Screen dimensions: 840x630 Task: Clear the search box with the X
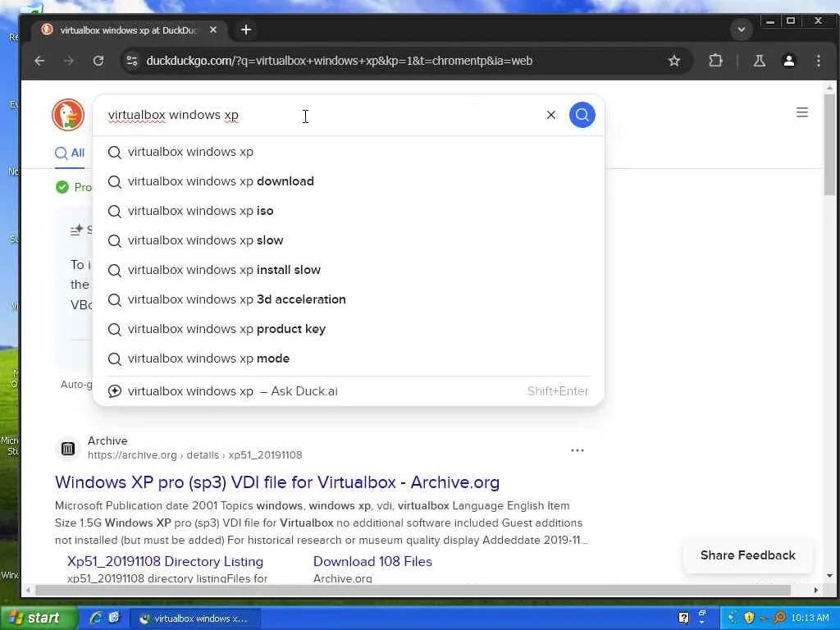click(x=550, y=115)
